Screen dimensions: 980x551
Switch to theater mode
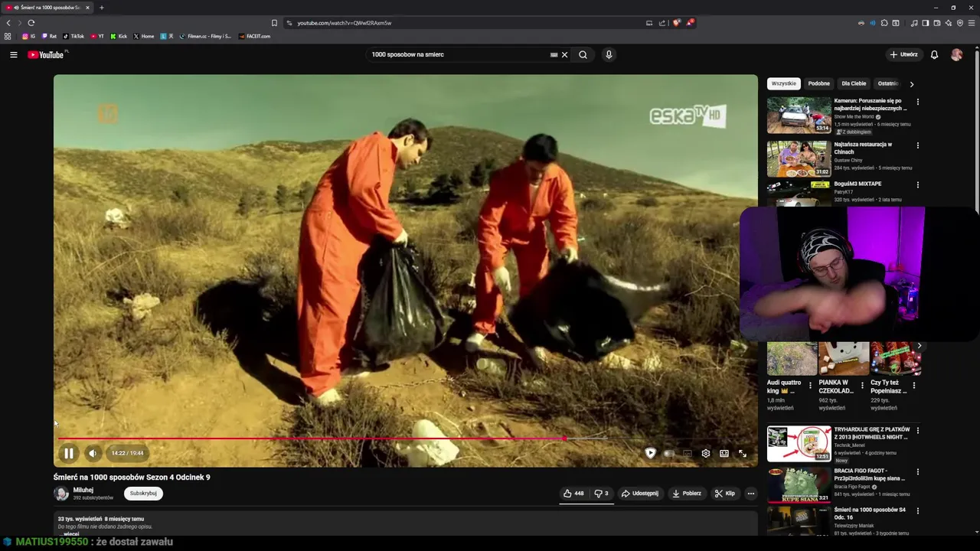pyautogui.click(x=724, y=453)
